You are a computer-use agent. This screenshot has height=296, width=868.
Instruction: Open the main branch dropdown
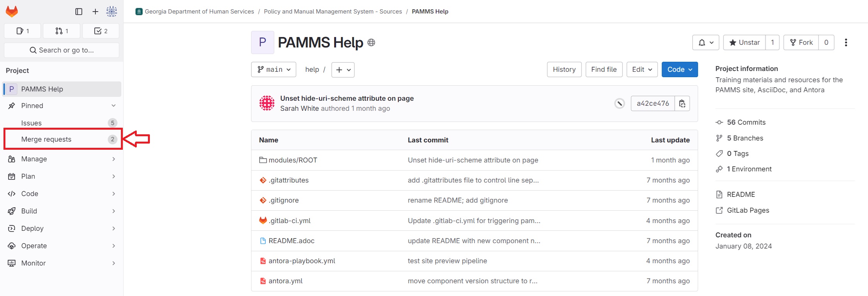click(x=274, y=69)
